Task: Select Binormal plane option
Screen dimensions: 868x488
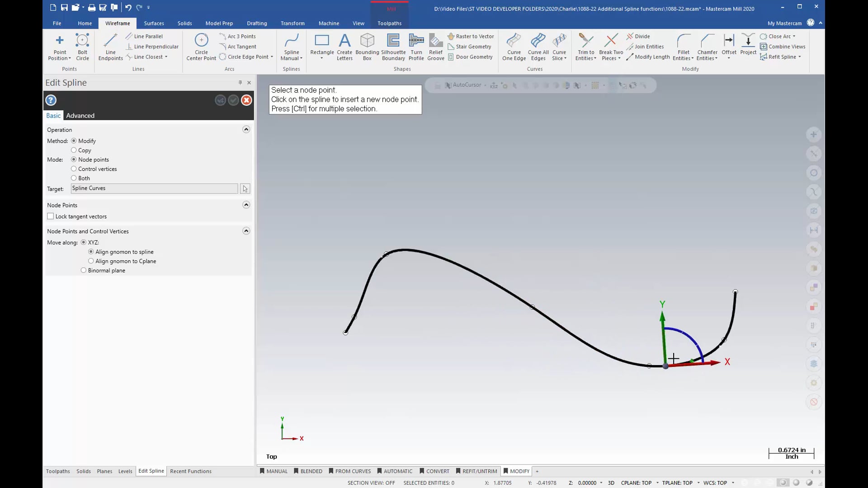Action: coord(83,271)
